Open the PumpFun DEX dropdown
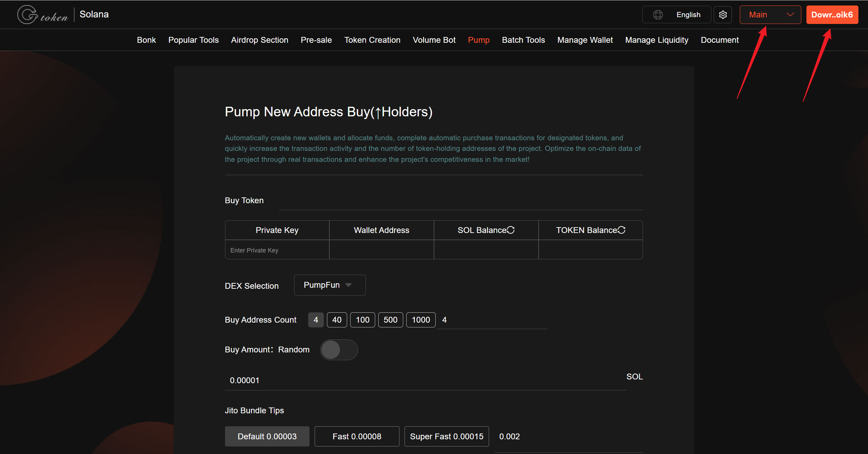 pos(329,285)
